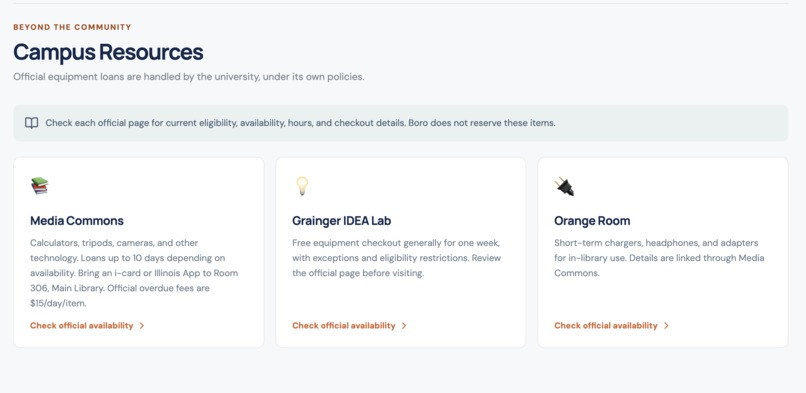Image resolution: width=806 pixels, height=393 pixels.
Task: Click the Grainger description about free equipment checkout
Action: [x=397, y=258]
